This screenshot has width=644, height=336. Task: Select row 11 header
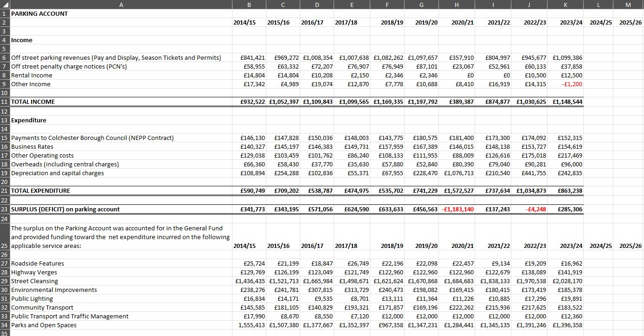pos(5,102)
